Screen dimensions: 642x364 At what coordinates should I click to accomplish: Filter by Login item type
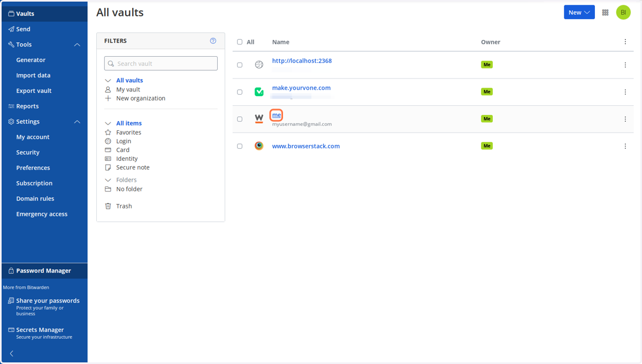pyautogui.click(x=124, y=141)
